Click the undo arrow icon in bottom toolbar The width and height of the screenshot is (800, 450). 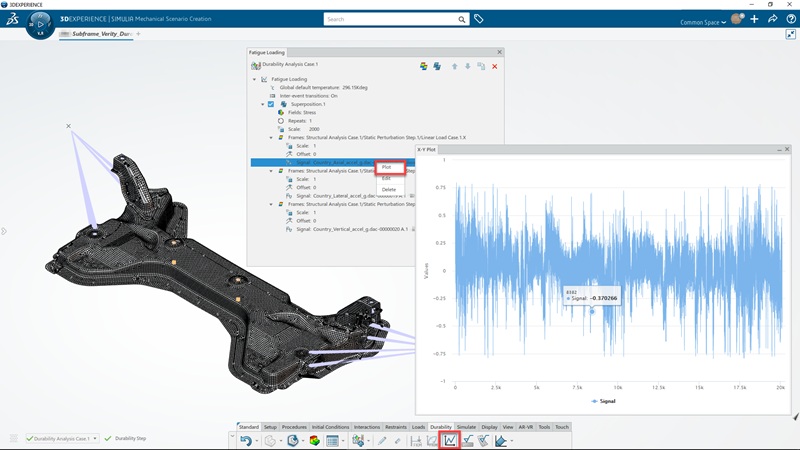coord(246,440)
